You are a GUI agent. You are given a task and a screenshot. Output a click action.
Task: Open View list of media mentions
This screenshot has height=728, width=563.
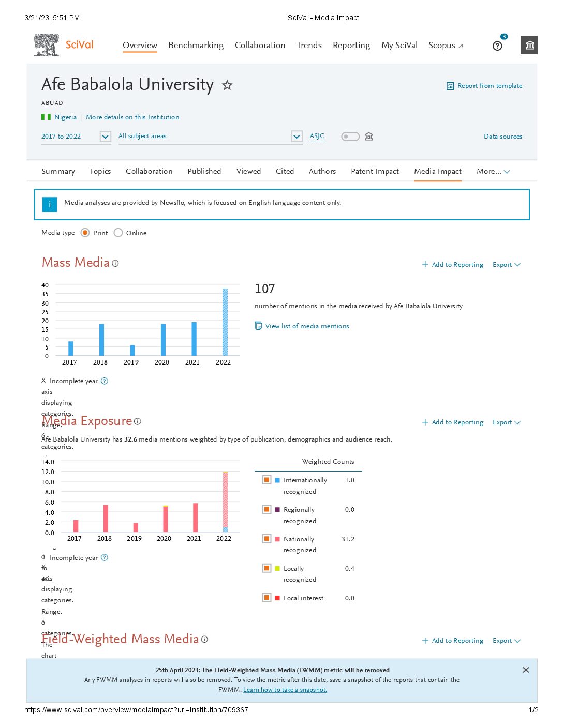(307, 326)
